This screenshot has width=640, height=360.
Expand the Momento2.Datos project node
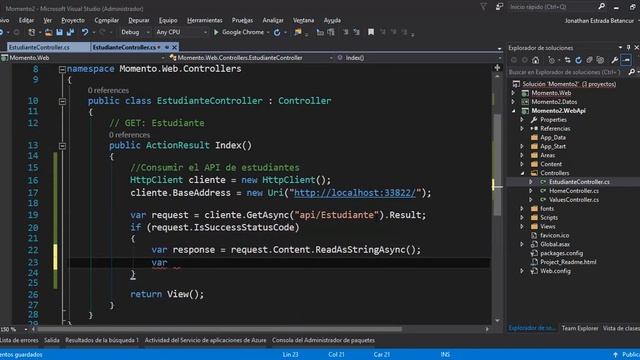513,102
